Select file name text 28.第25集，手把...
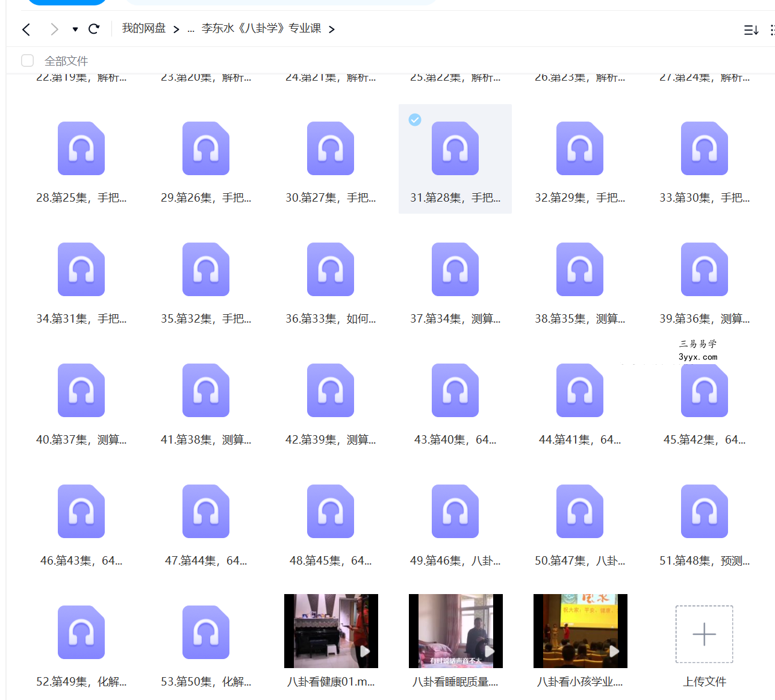This screenshot has width=775, height=700. pos(81,198)
